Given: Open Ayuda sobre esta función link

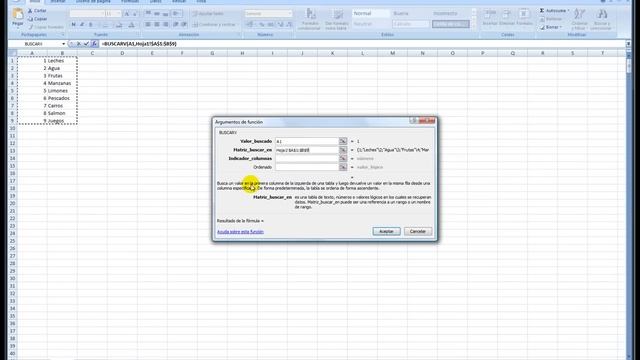Looking at the screenshot, I should [x=240, y=232].
